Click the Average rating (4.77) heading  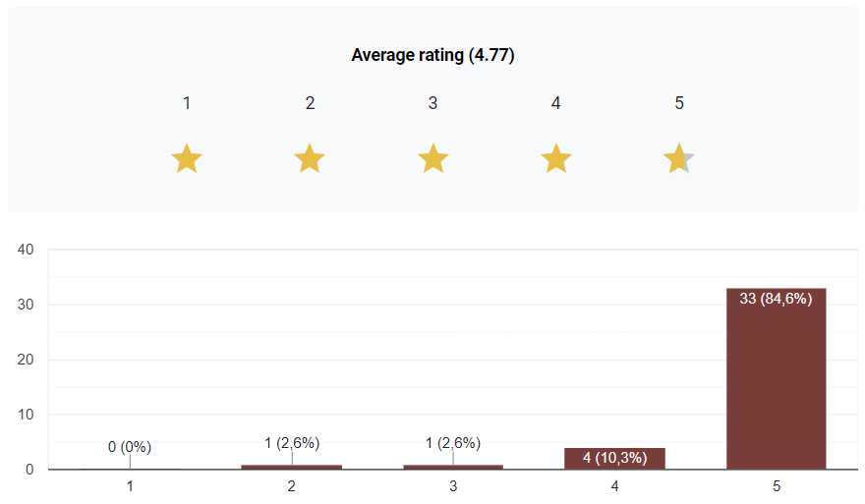pos(432,55)
